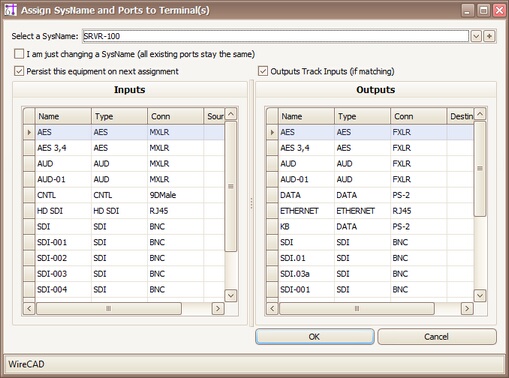Click the Outputs vertical scrollbar thumb
The height and width of the screenshot is (378, 509).
point(480,168)
